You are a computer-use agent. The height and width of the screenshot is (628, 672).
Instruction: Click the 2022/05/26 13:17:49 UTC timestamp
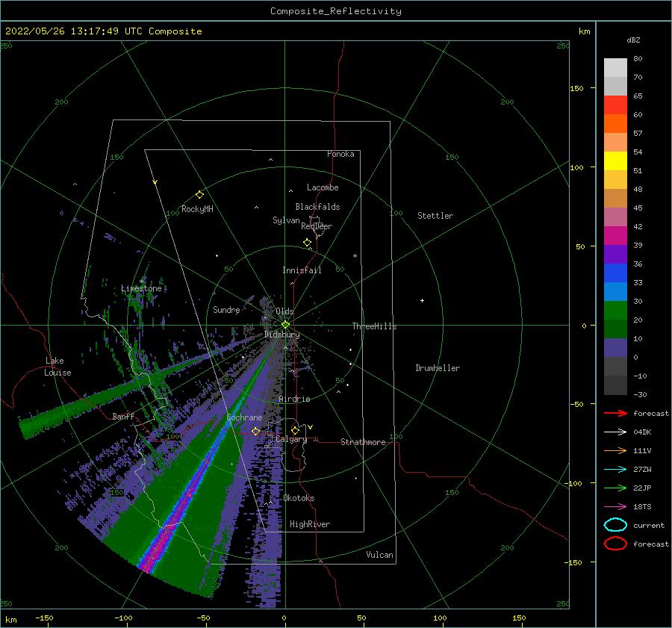74,31
